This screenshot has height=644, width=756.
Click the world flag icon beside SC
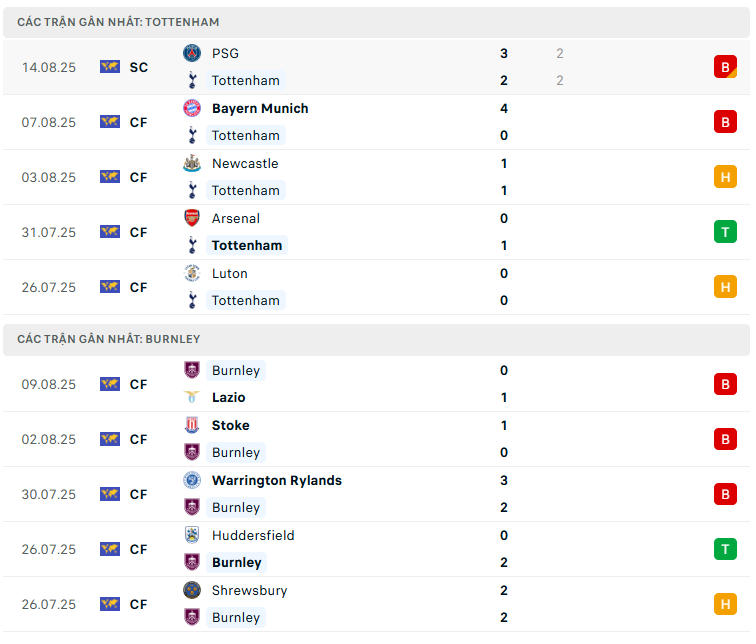(x=110, y=67)
